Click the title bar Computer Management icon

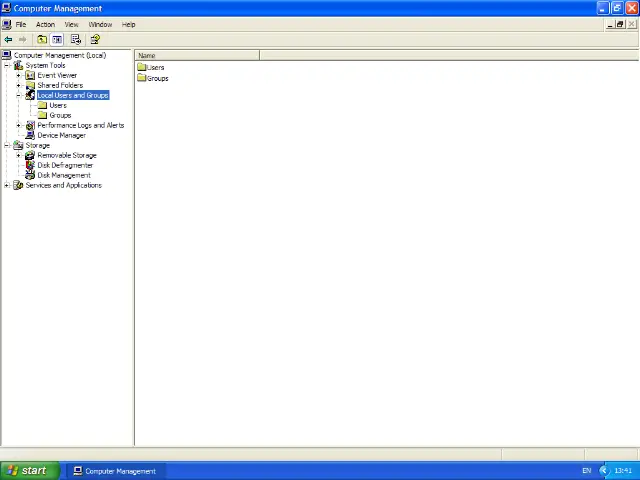click(x=6, y=8)
